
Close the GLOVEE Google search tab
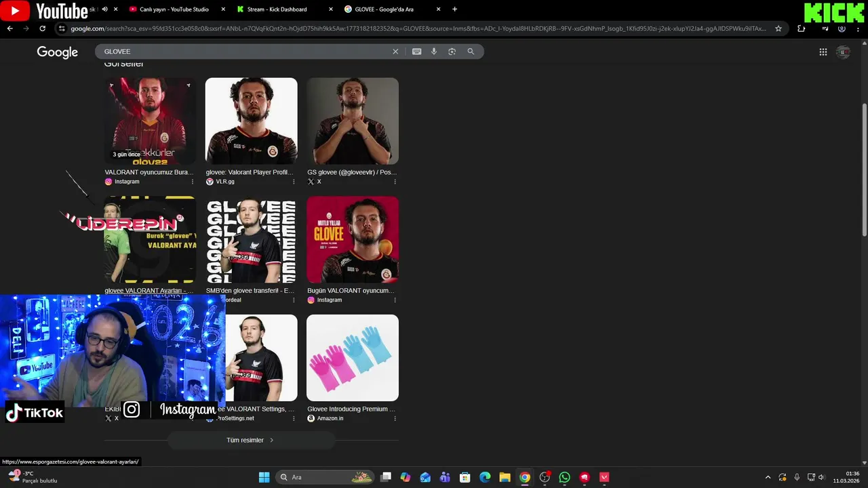point(438,9)
